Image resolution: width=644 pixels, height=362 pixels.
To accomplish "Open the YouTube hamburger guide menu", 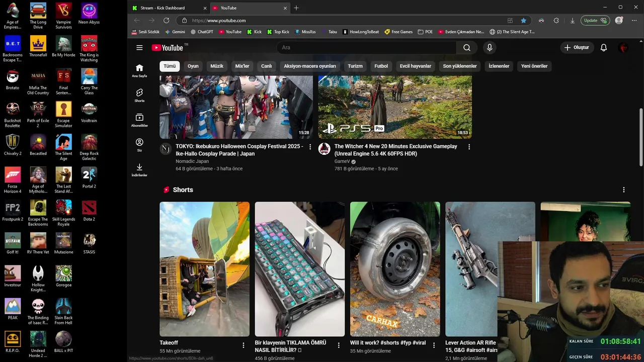I will pyautogui.click(x=139, y=47).
